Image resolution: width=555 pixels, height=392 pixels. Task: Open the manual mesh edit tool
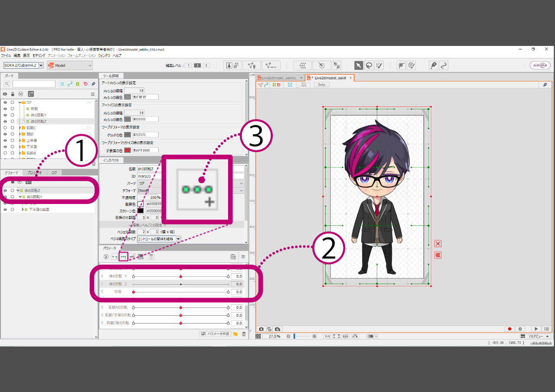click(251, 65)
